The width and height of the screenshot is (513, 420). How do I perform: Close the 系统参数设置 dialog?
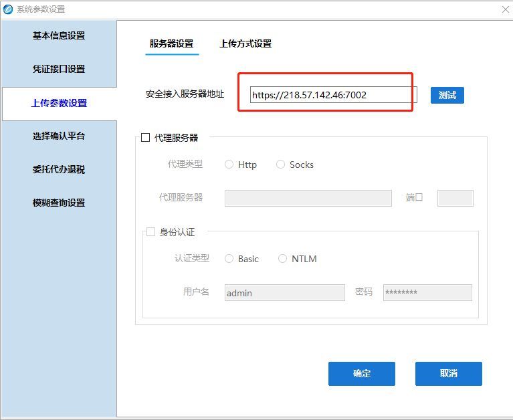(506, 9)
